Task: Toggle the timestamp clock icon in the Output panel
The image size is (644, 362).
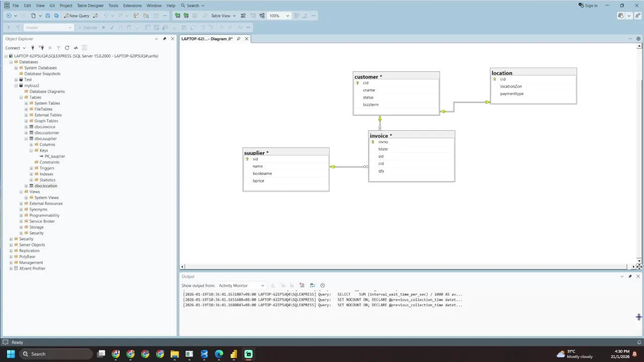Action: pos(323,286)
